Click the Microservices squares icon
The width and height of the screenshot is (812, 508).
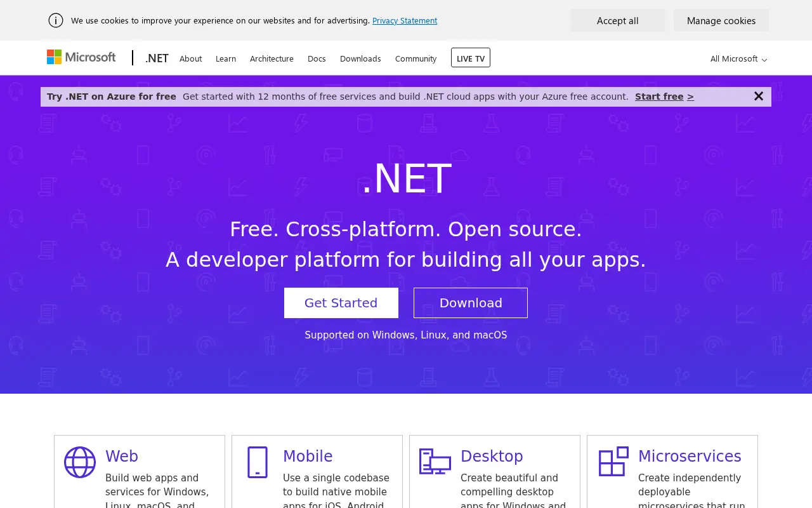pos(613,461)
